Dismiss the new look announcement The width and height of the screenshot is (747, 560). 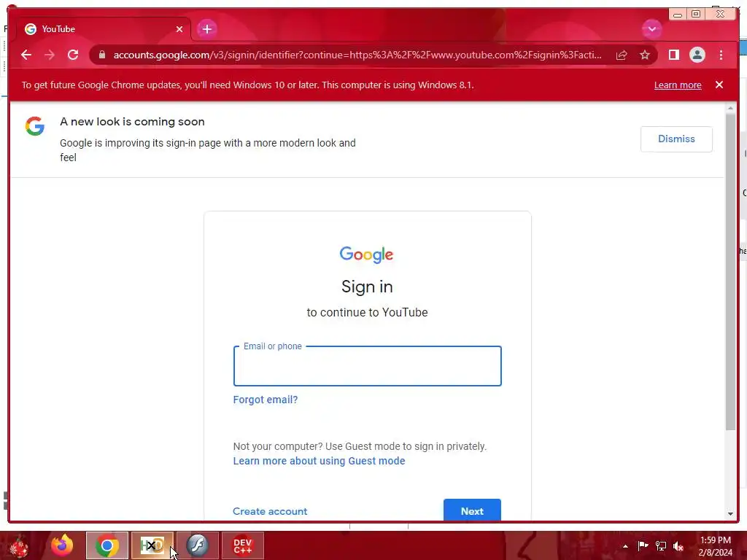tap(676, 139)
